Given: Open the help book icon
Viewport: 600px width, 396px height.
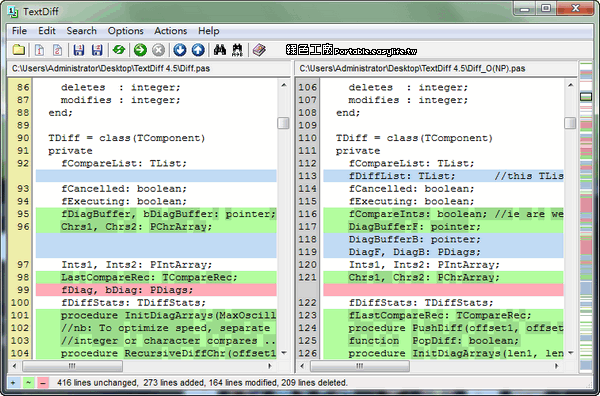Looking at the screenshot, I should click(259, 50).
